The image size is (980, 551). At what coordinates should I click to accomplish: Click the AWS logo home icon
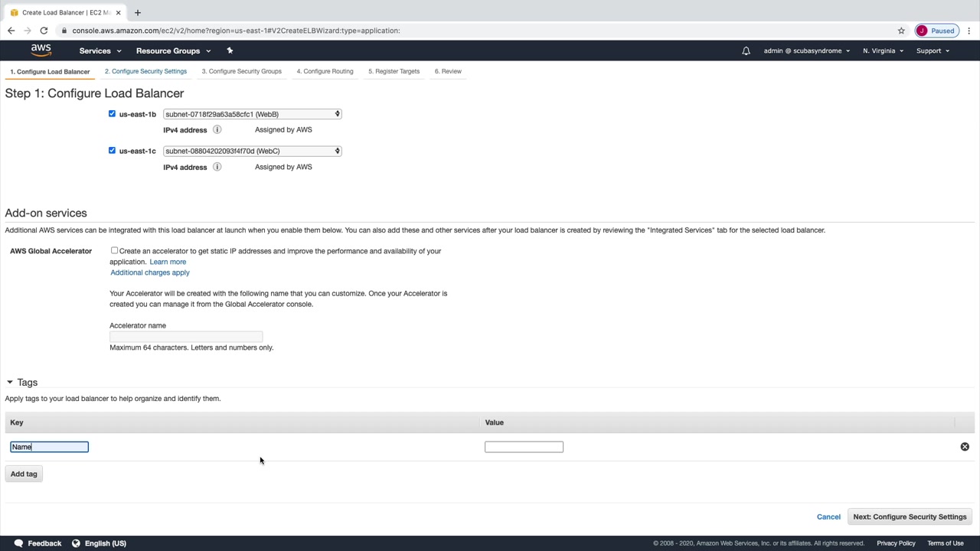pyautogui.click(x=41, y=51)
